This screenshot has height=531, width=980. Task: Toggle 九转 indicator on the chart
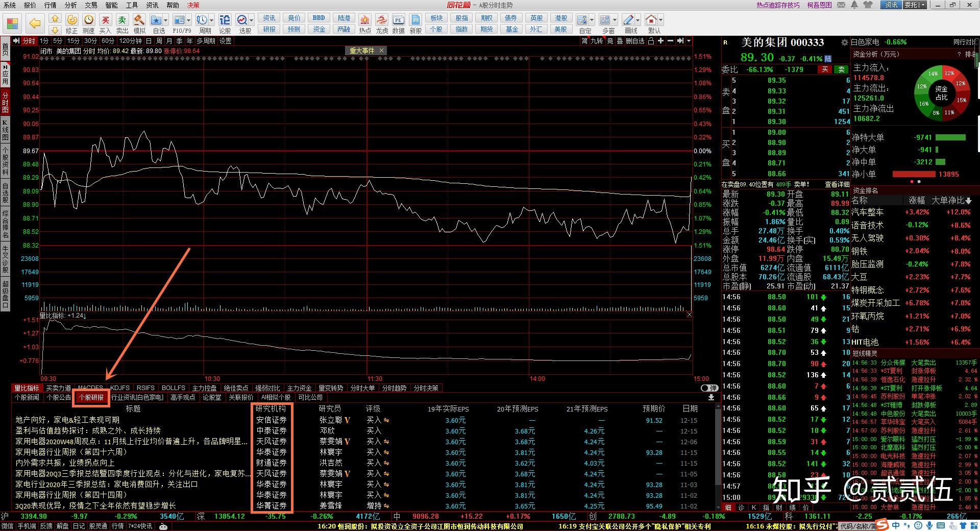pyautogui.click(x=597, y=41)
